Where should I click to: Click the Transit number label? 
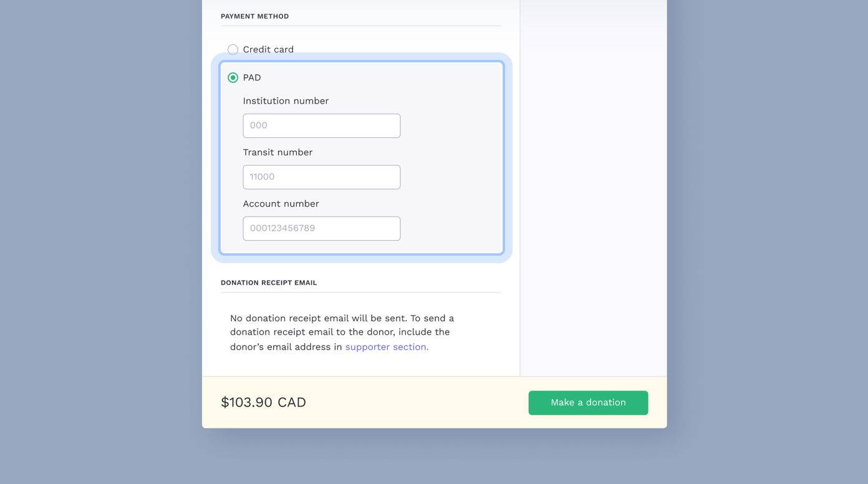(x=277, y=152)
